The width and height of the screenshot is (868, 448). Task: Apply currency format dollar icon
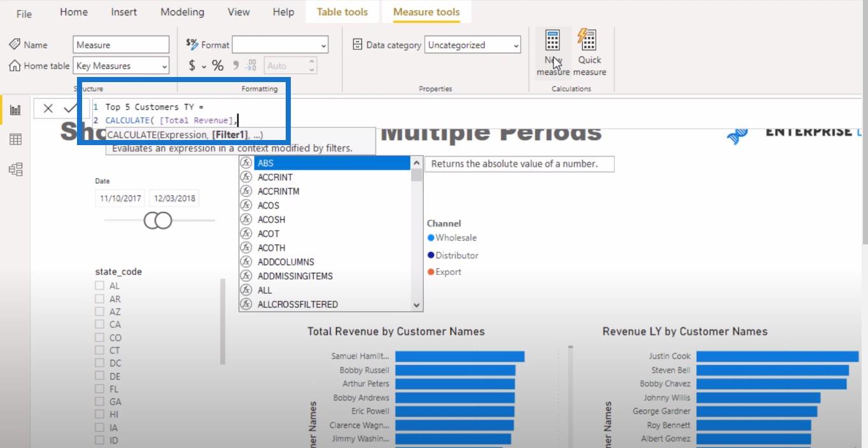192,66
